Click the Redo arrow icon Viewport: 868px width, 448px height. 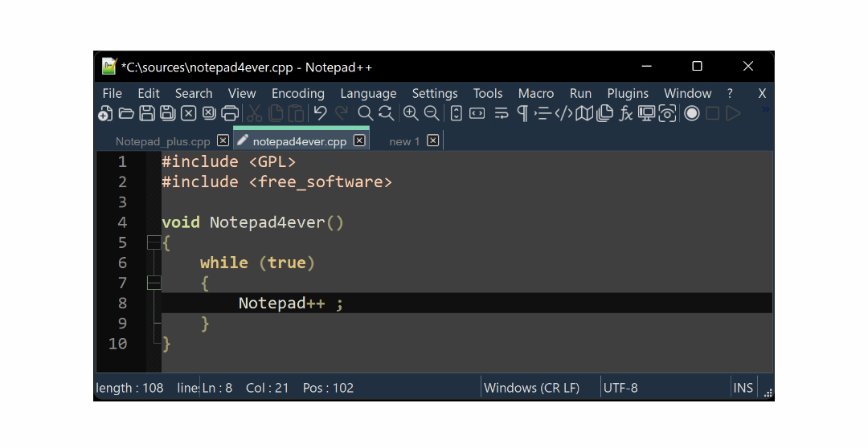(x=341, y=113)
